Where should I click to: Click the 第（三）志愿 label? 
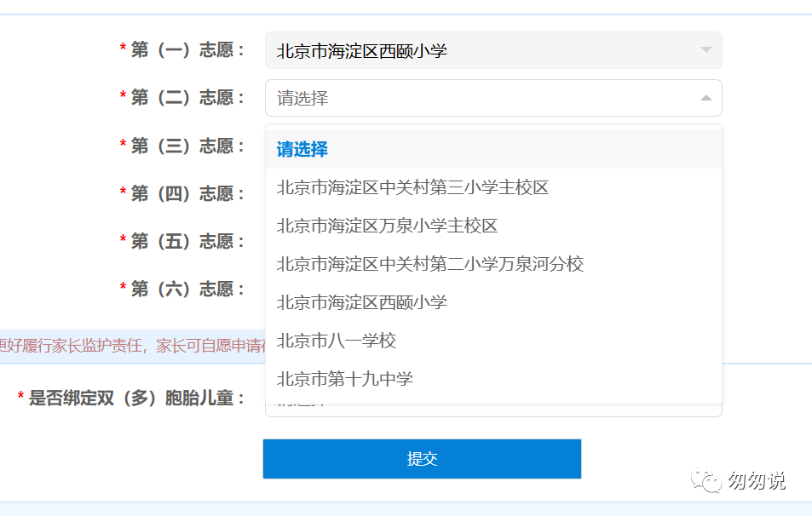click(187, 146)
